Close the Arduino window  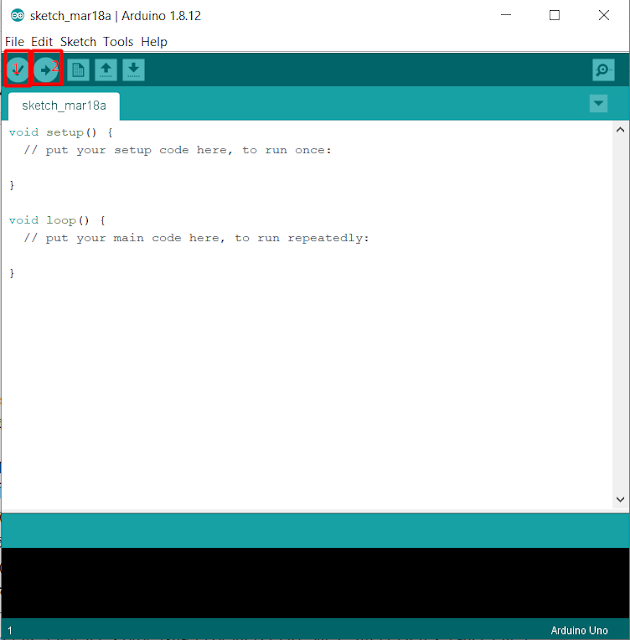(x=604, y=15)
